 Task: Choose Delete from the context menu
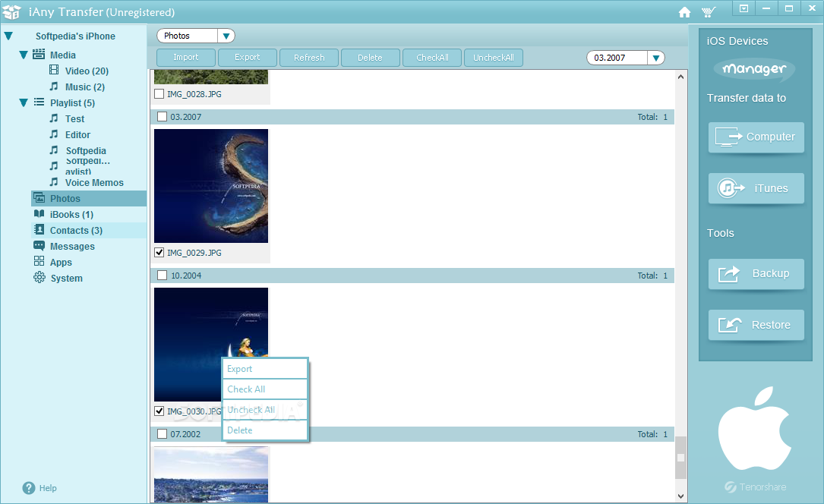click(x=265, y=430)
